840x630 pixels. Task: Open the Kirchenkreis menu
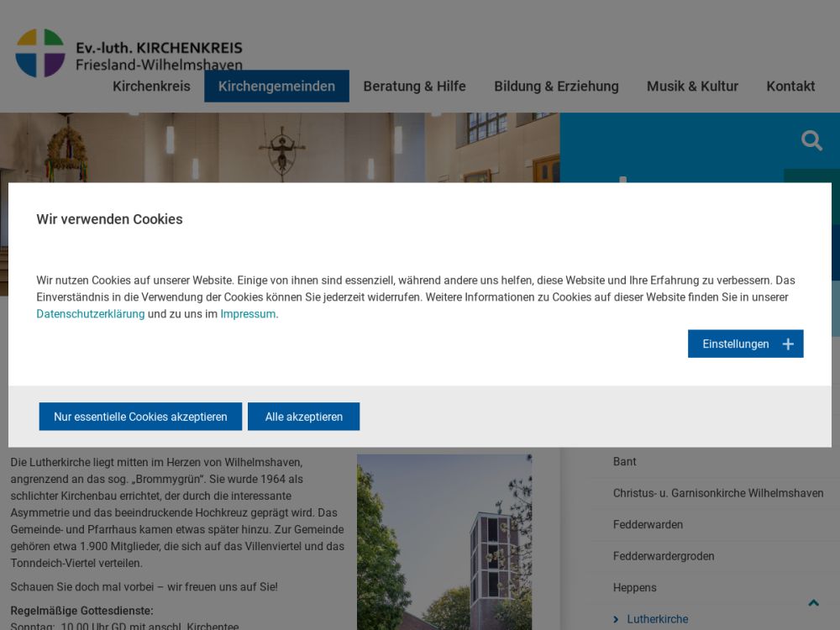151,87
